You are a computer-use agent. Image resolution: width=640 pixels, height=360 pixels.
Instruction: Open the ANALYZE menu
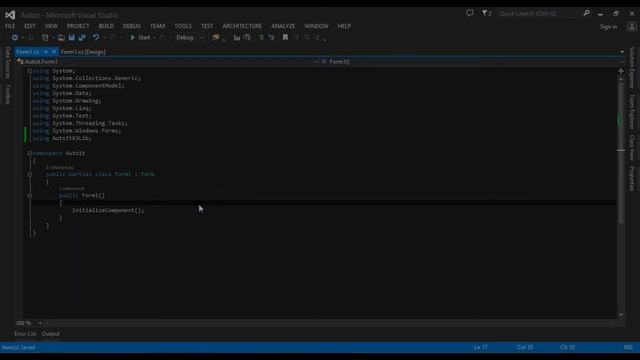tap(283, 26)
